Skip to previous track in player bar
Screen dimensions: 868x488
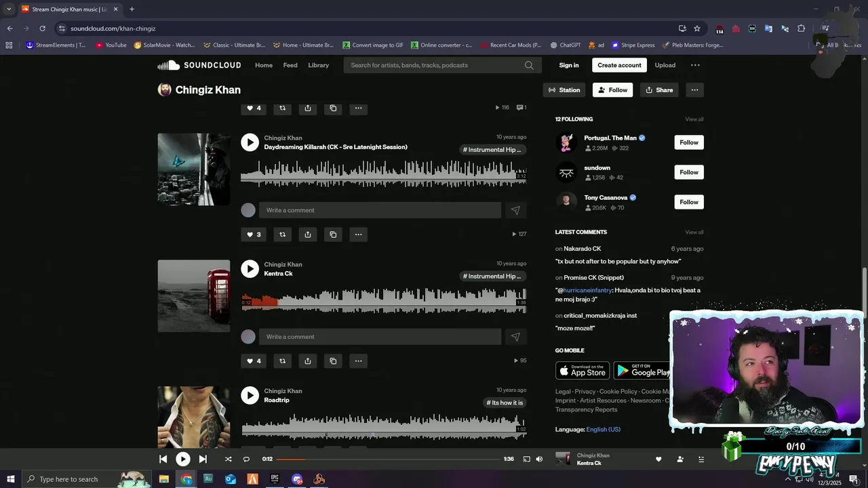coord(163,459)
